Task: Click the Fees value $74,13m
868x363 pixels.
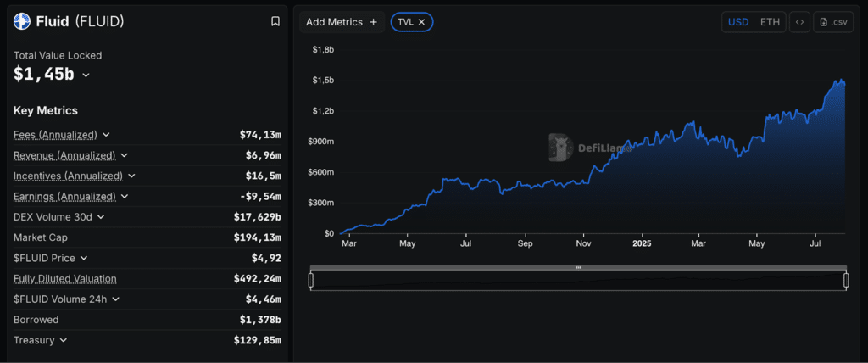Action: pos(260,135)
